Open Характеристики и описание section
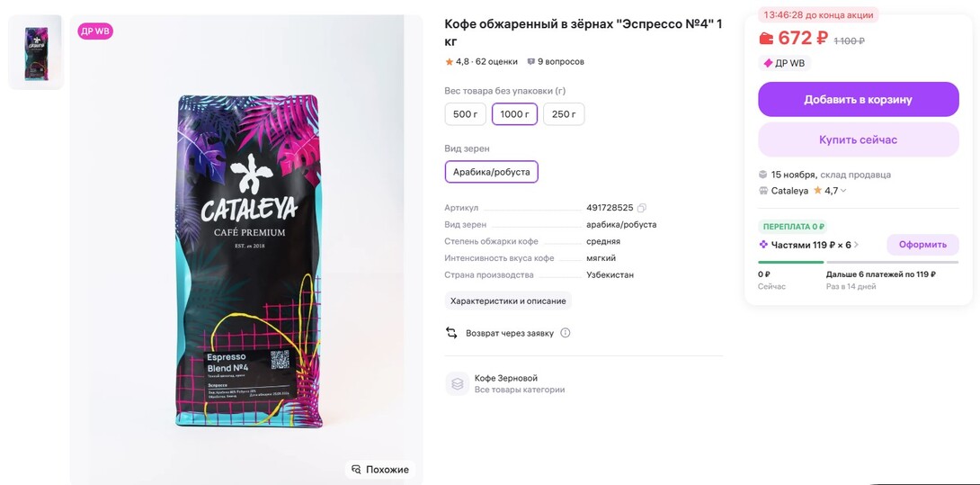The width and height of the screenshot is (980, 485). 508,301
